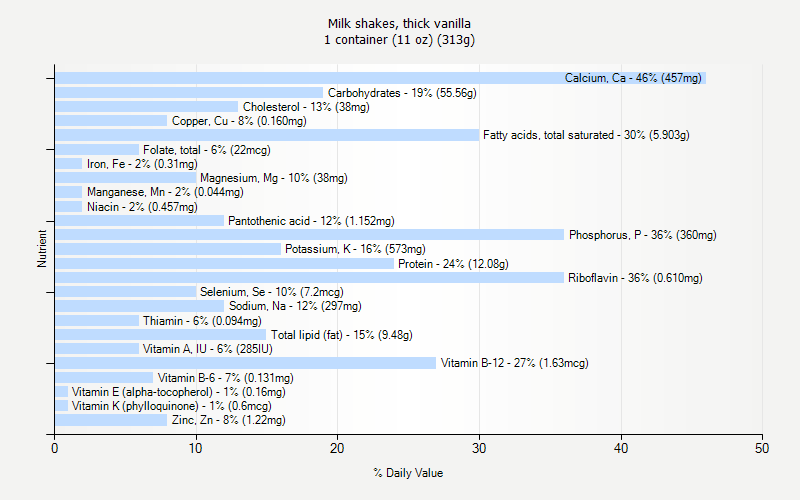Click the x-axis tick label 40
Screen dimensions: 800x500
click(620, 448)
